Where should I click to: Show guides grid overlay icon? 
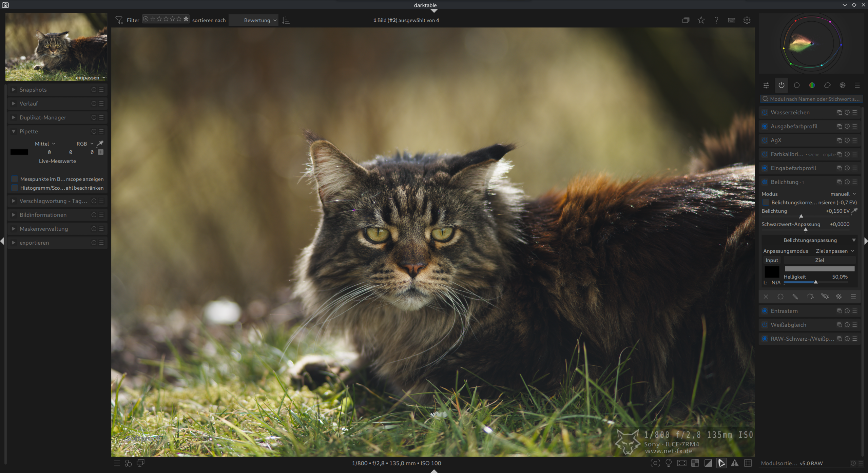click(748, 463)
